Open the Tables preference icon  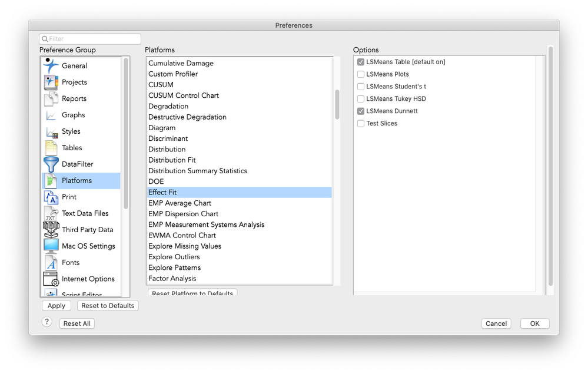(x=51, y=148)
